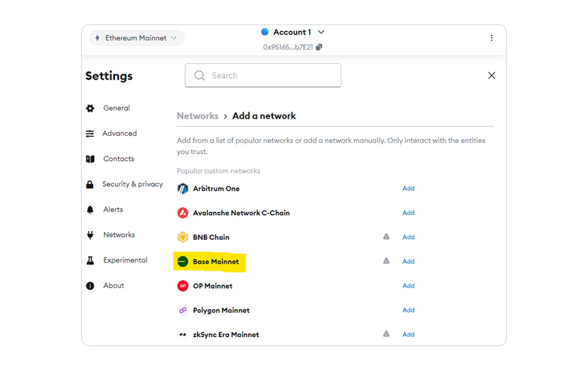Click the Alerts bell icon
The height and width of the screenshot is (368, 588).
click(x=90, y=210)
